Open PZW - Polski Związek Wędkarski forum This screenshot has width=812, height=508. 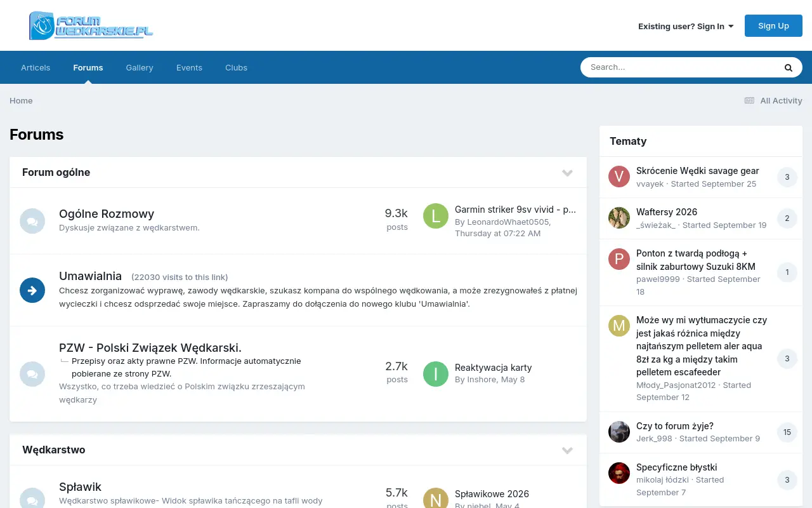(150, 348)
